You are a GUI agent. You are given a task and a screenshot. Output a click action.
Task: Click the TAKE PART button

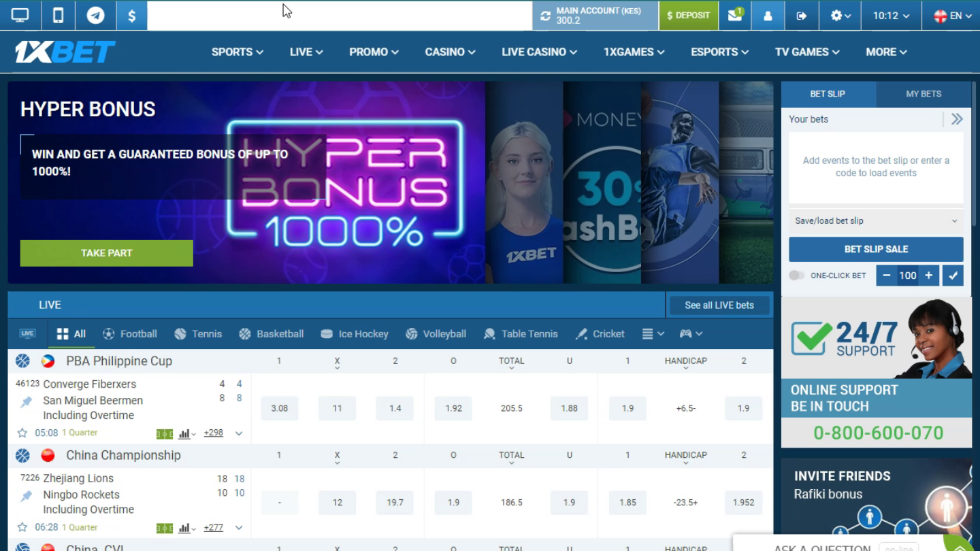(107, 253)
